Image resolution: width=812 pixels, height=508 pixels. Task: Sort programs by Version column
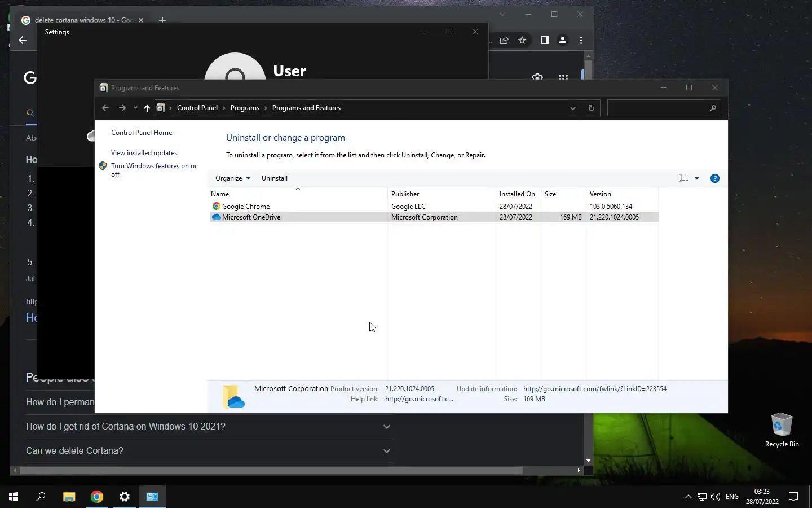pos(622,194)
